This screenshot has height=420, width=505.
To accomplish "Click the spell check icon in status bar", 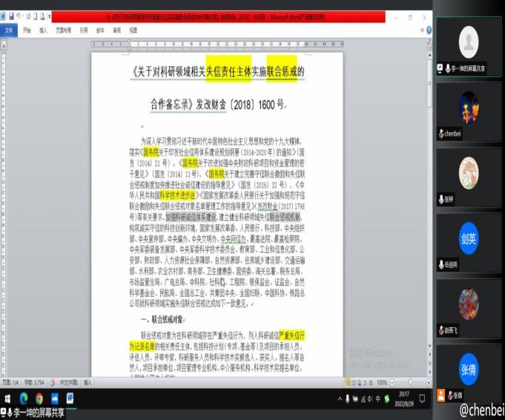I will tap(52, 382).
